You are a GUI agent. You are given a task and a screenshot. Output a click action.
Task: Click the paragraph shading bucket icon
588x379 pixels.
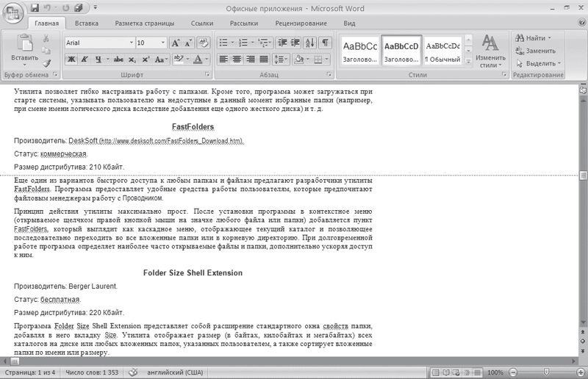point(299,59)
